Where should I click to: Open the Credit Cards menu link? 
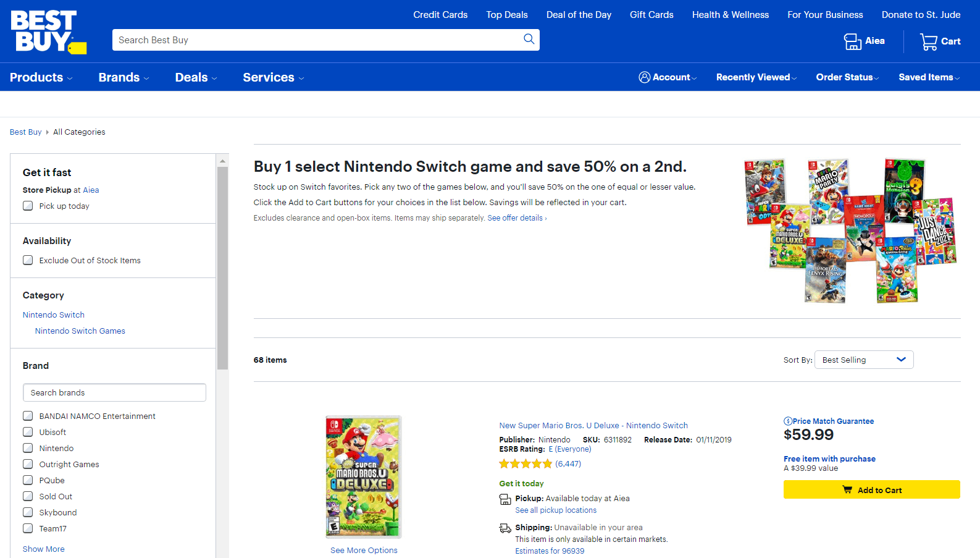coord(440,15)
